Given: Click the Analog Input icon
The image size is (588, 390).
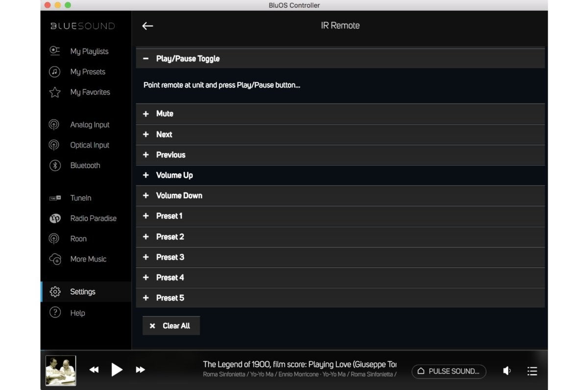Looking at the screenshot, I should click(x=54, y=125).
